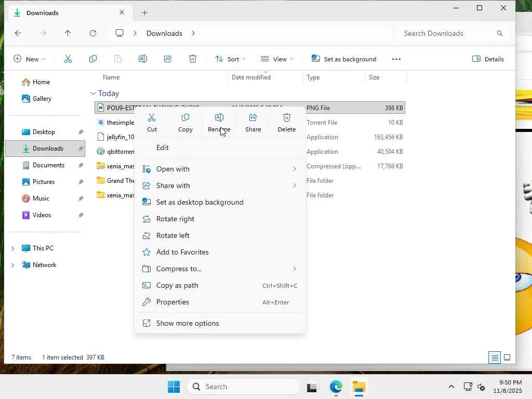Click Cut icon in context menu
Image resolution: width=532 pixels, height=399 pixels.
click(x=152, y=118)
